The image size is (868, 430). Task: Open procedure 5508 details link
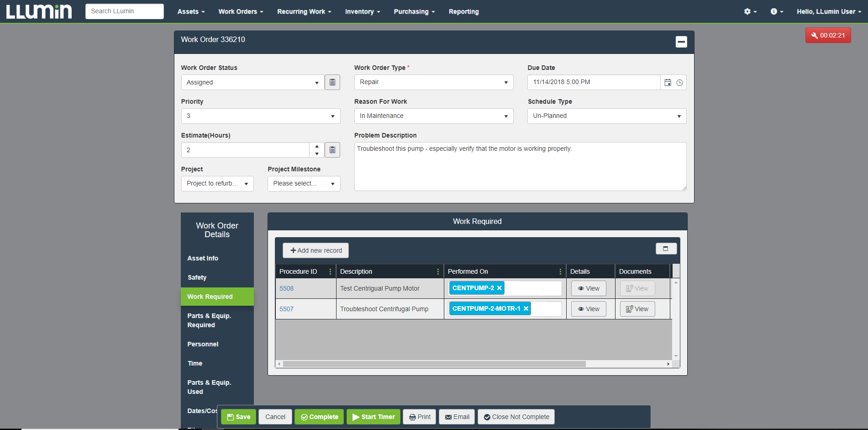click(x=286, y=288)
